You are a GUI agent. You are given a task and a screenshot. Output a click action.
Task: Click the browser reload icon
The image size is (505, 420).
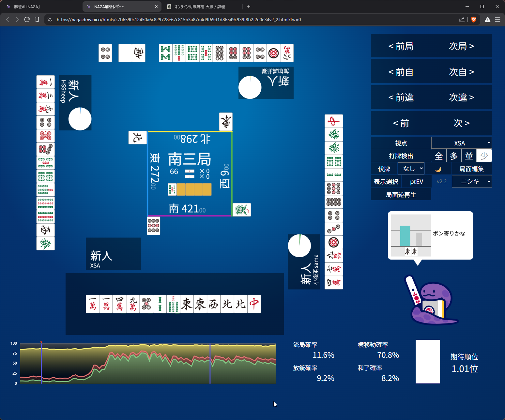coord(27,20)
